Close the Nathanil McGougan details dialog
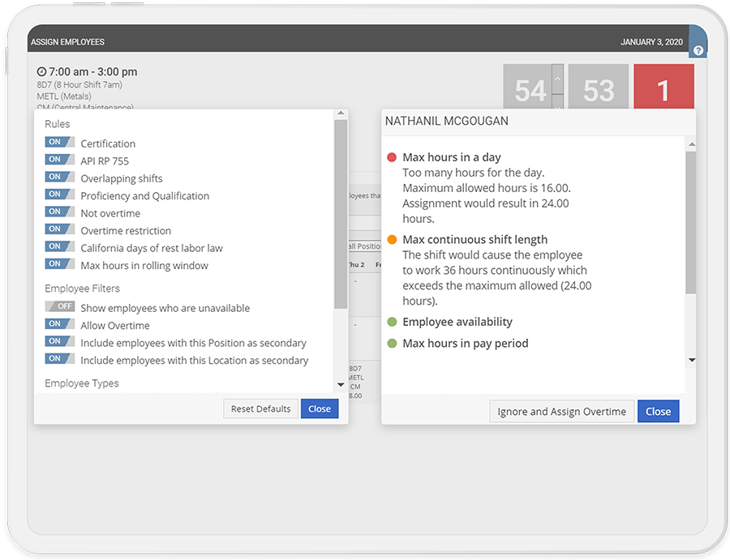Screen dimensions: 730x560 click(658, 412)
